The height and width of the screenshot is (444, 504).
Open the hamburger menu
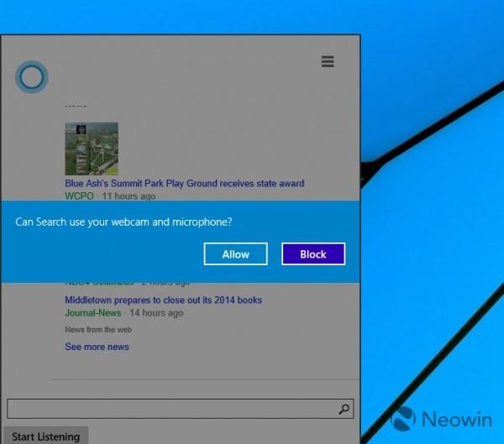(x=328, y=61)
